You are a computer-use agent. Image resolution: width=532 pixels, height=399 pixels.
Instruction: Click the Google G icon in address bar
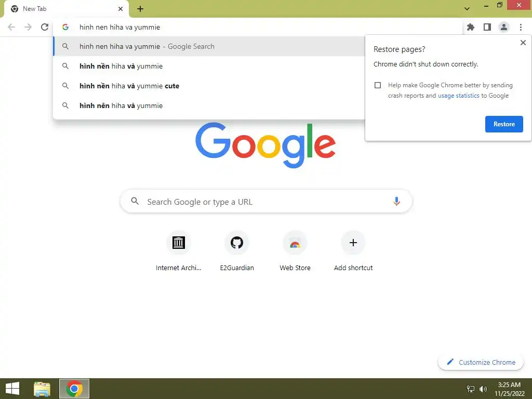[65, 27]
